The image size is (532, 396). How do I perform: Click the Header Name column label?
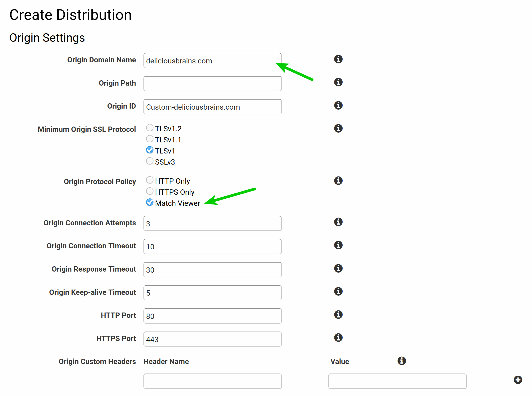point(166,361)
